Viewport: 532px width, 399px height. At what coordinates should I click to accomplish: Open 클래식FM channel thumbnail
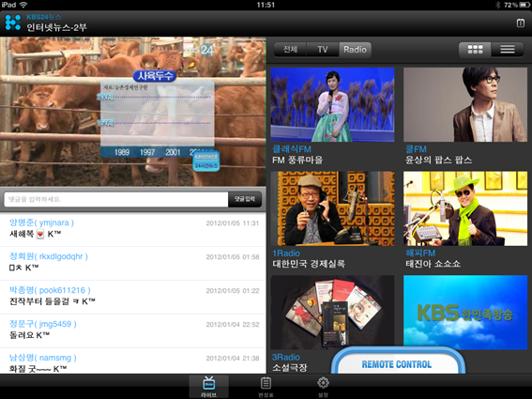pos(332,104)
